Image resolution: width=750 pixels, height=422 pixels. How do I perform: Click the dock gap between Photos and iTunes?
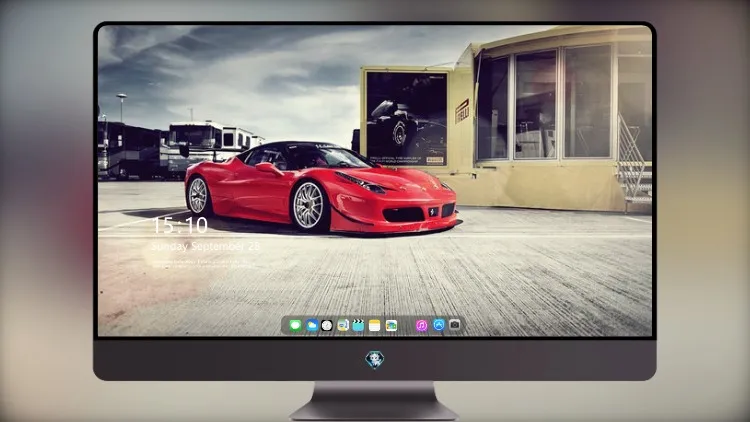pos(407,325)
